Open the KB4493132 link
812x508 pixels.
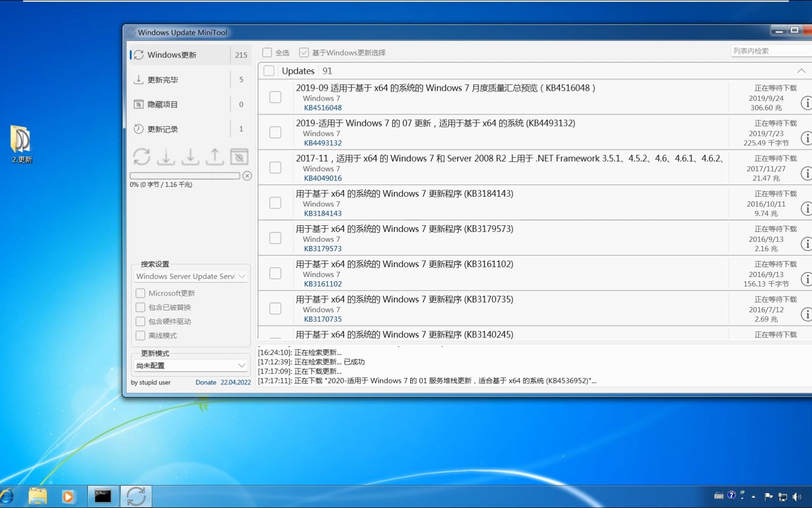point(323,143)
